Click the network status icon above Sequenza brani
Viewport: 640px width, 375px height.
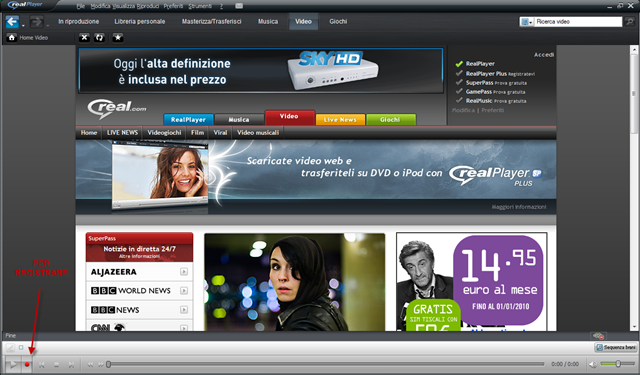pos(598,336)
